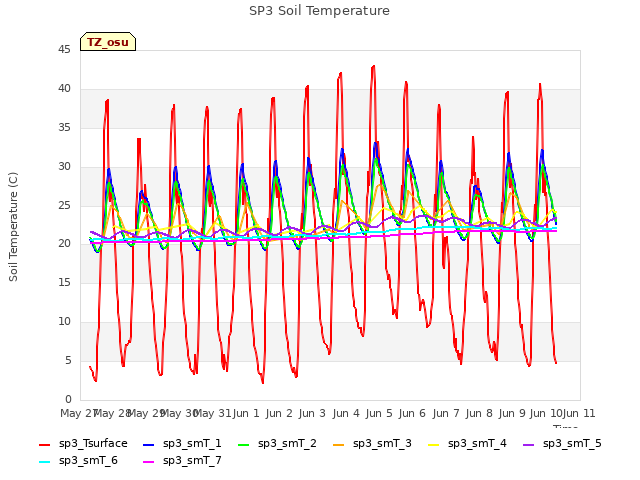Click the Jun 8 x-axis tick label
640x480 pixels.
(479, 413)
